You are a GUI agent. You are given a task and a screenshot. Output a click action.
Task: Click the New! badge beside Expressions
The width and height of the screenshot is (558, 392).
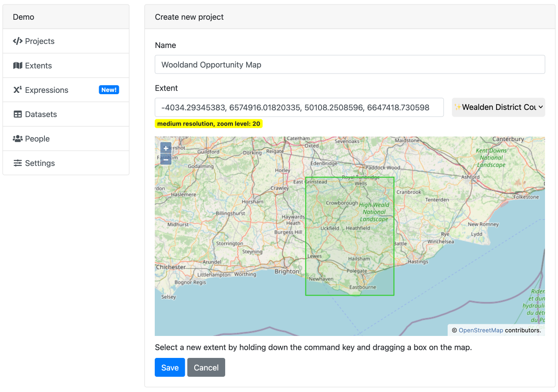click(109, 90)
